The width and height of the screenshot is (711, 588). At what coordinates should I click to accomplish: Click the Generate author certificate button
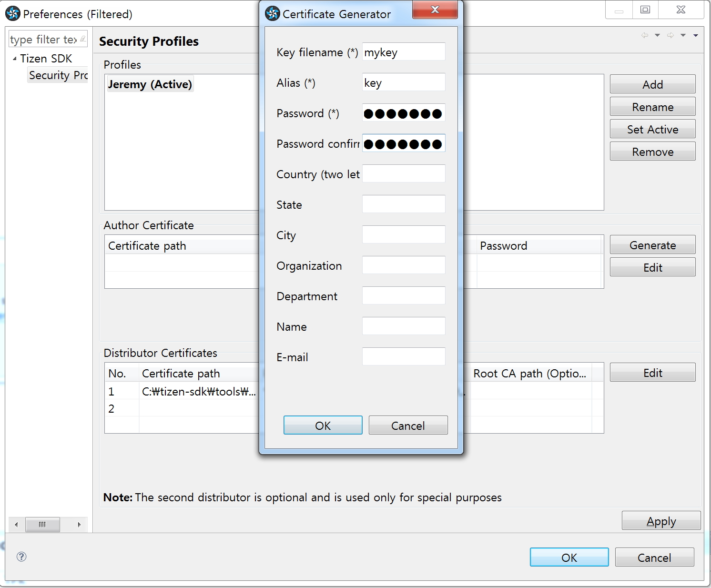[652, 245]
